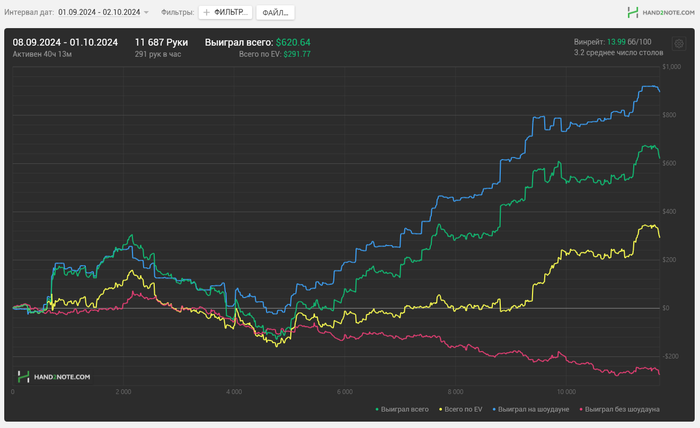700x428 pixels.
Task: Click the $400 y-axis label
Action: pyautogui.click(x=669, y=212)
